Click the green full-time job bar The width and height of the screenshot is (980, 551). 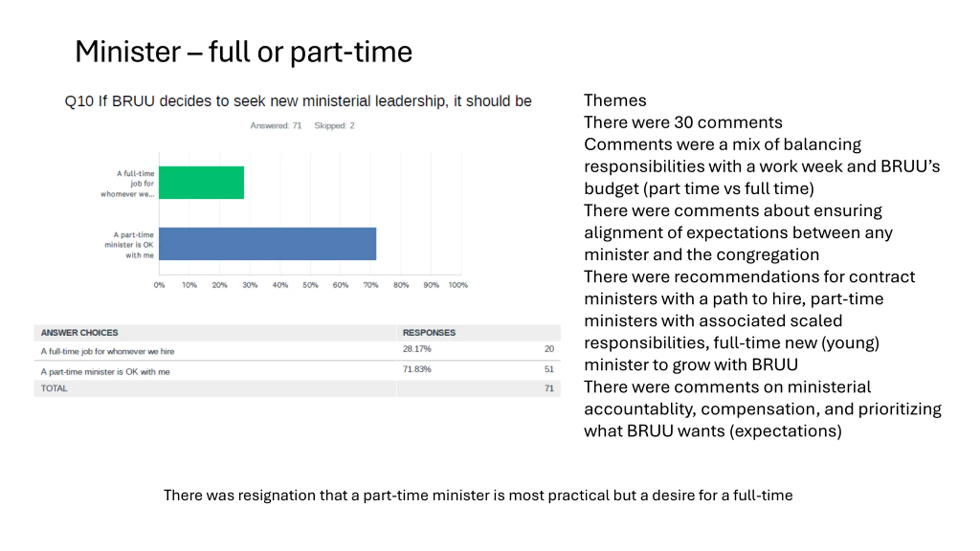tap(201, 183)
